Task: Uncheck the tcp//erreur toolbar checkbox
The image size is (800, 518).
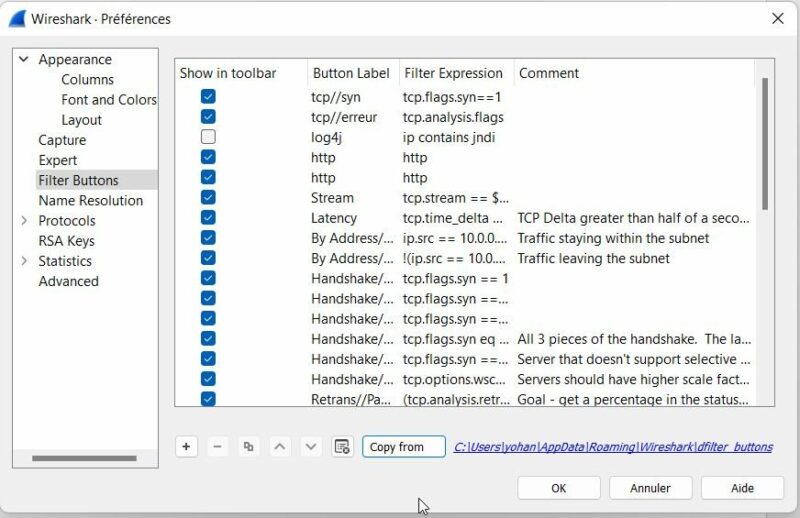Action: click(x=208, y=117)
